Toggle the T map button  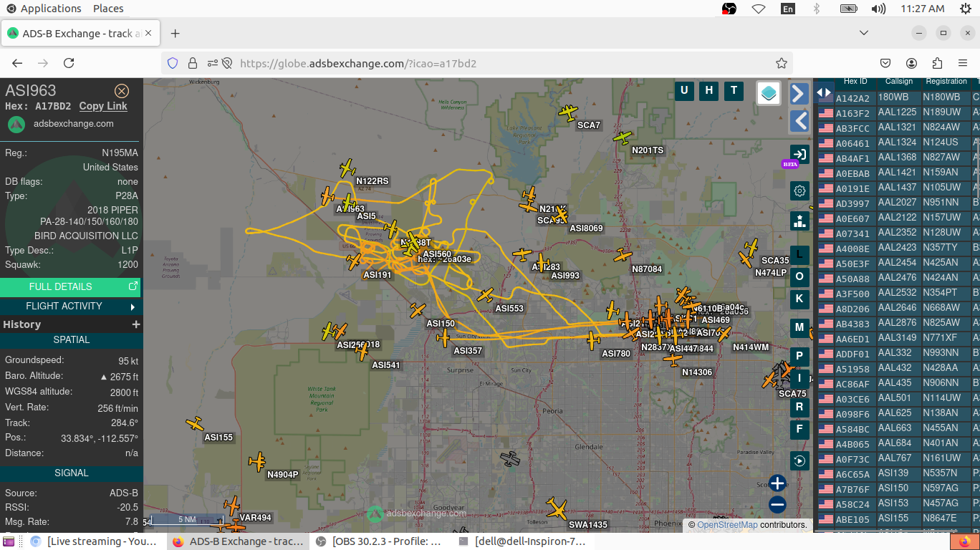click(734, 90)
